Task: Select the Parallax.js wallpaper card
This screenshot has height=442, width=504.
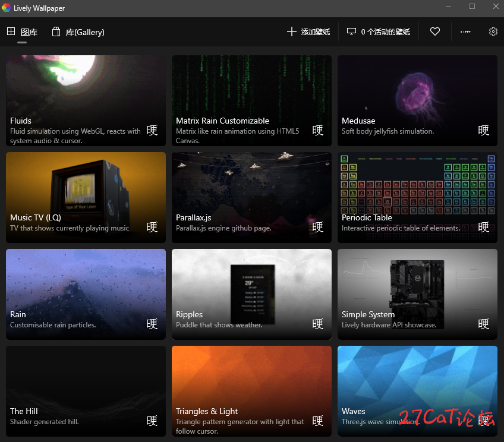Action: pyautogui.click(x=251, y=198)
